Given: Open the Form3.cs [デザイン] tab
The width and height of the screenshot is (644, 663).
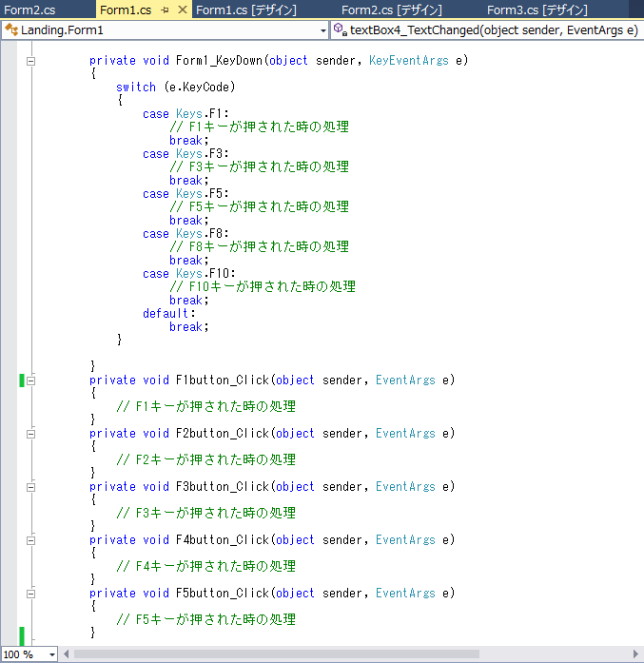Looking at the screenshot, I should pyautogui.click(x=537, y=10).
